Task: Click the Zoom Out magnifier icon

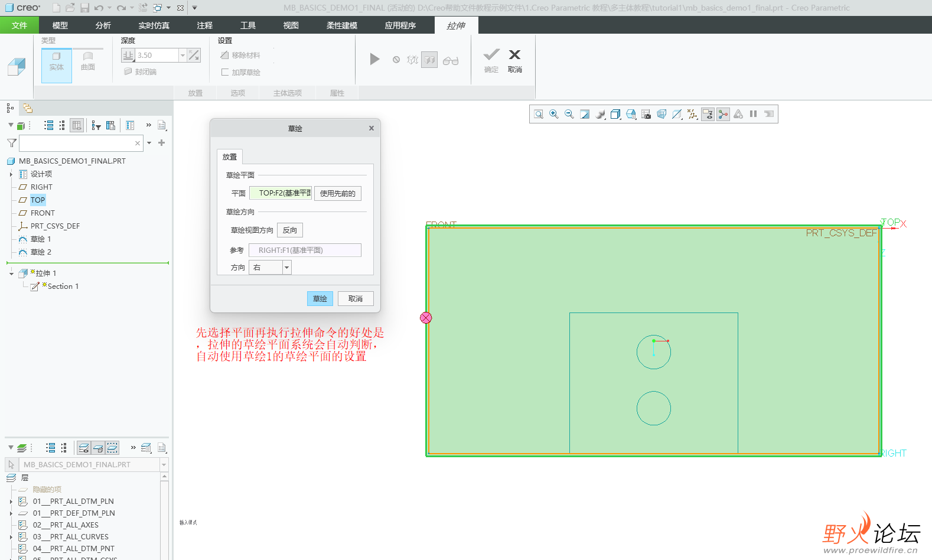Action: point(569,114)
